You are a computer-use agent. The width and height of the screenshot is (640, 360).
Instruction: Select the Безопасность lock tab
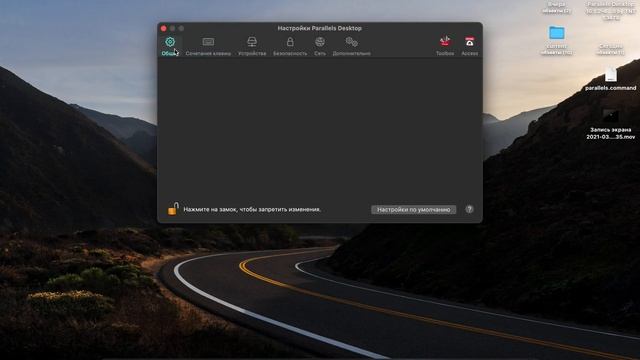pos(290,46)
